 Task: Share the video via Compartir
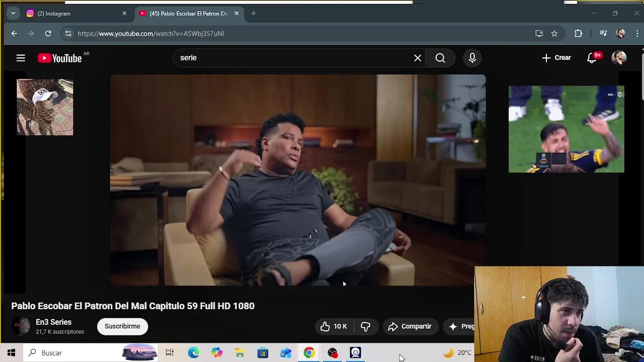[x=410, y=326]
